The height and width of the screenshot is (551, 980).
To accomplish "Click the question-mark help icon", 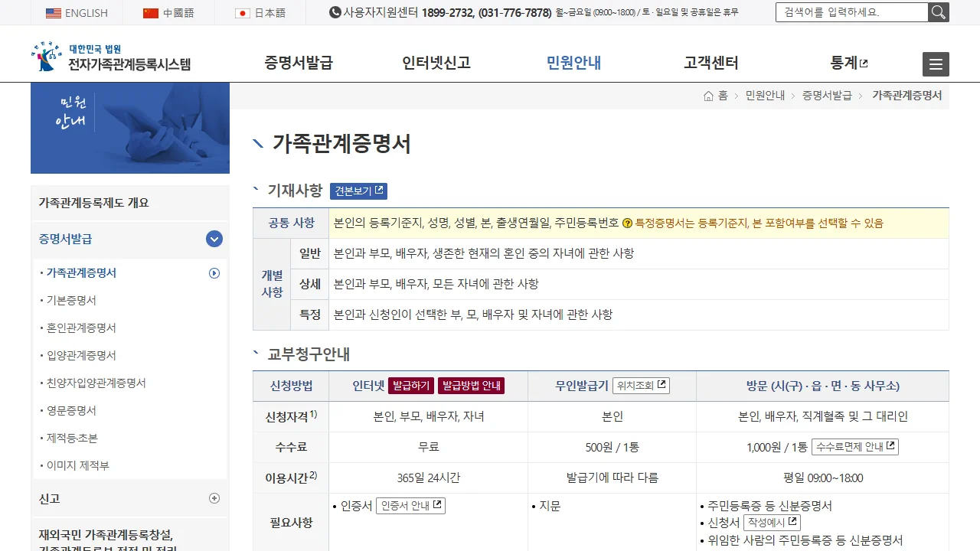I will pos(627,223).
